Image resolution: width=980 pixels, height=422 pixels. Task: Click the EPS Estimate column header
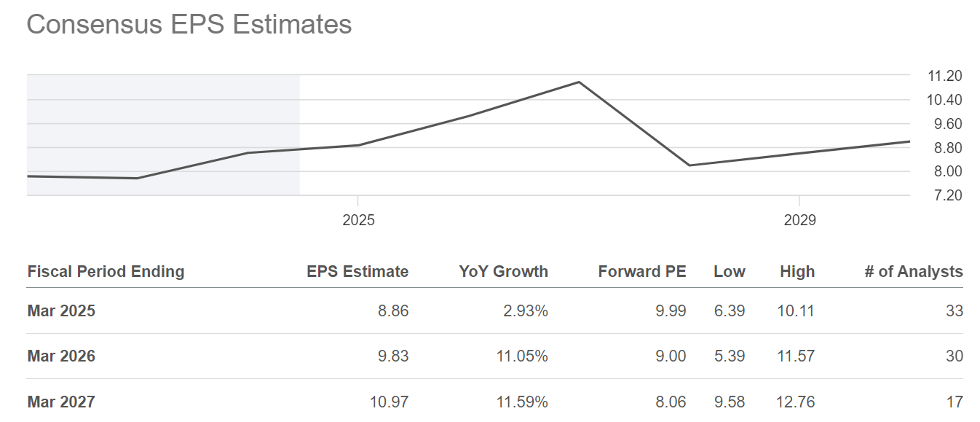click(x=357, y=272)
